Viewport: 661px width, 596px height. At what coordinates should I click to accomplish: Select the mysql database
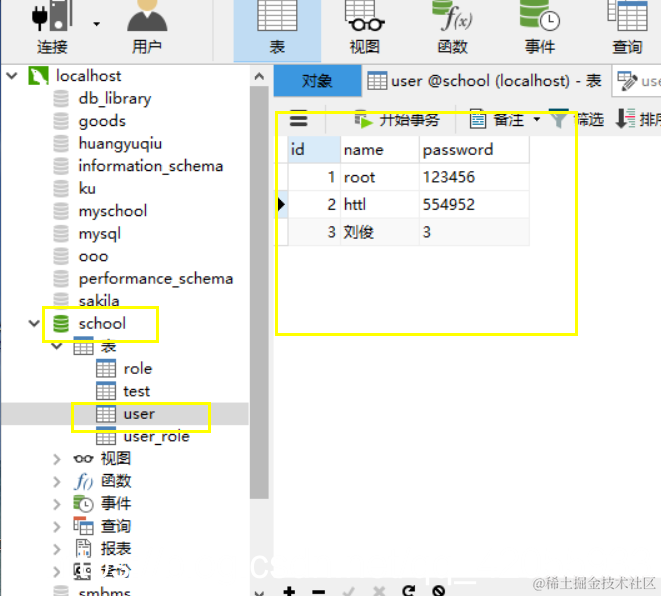99,234
